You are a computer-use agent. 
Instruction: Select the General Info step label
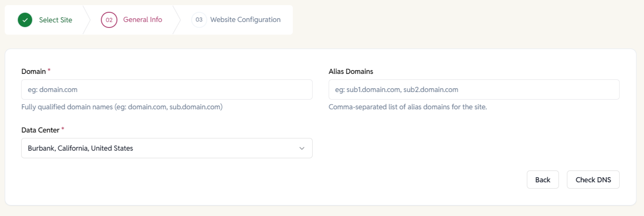[142, 20]
